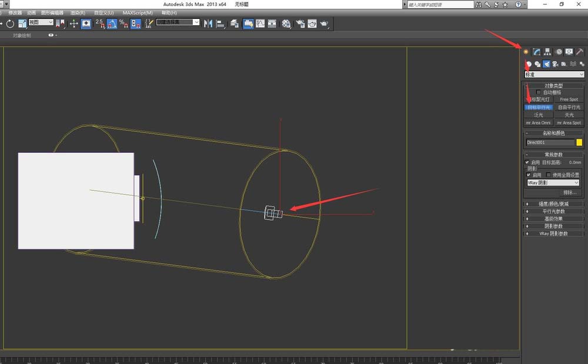Open the 标准 light type dropdown
Viewport: 588px width, 364px height.
coord(554,75)
